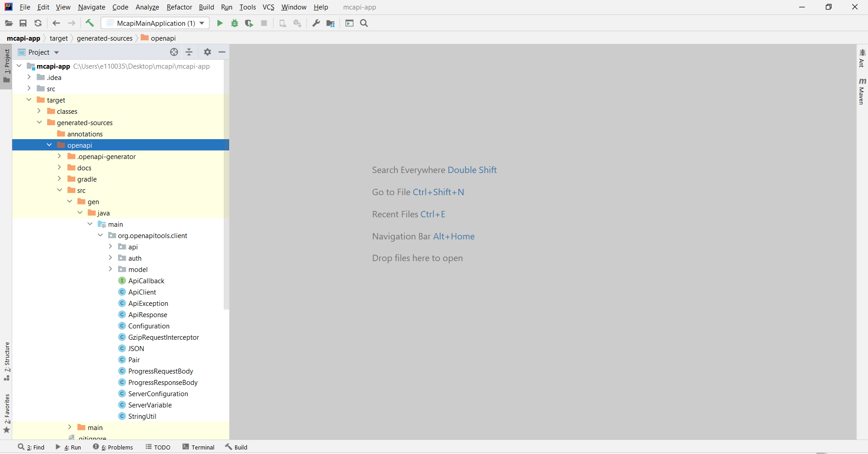Collapse the generated-sources folder

coord(39,122)
